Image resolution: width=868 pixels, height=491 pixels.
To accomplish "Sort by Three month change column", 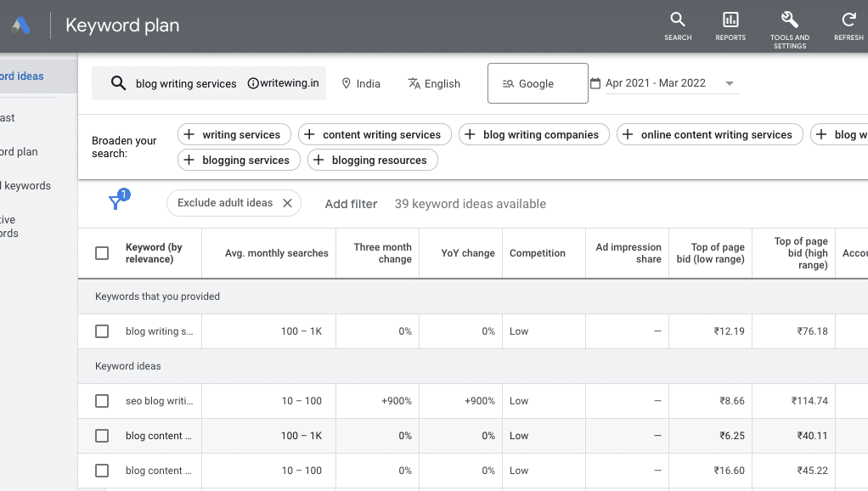I will [382, 253].
